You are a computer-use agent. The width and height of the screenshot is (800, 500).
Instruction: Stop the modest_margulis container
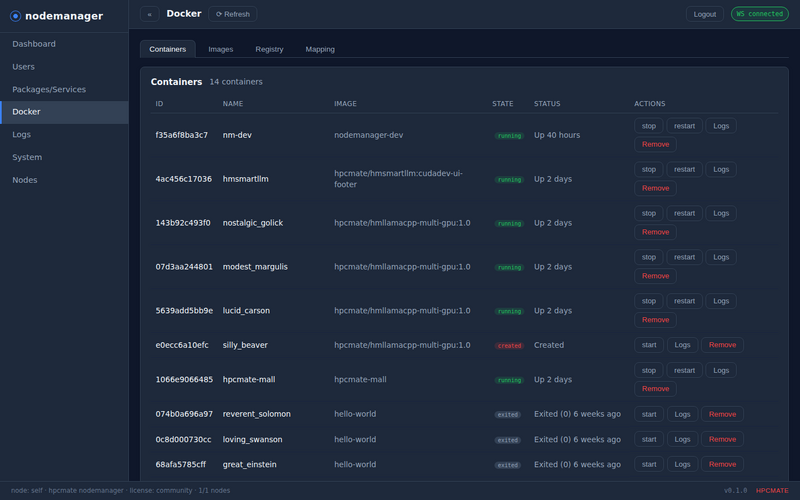pos(648,257)
